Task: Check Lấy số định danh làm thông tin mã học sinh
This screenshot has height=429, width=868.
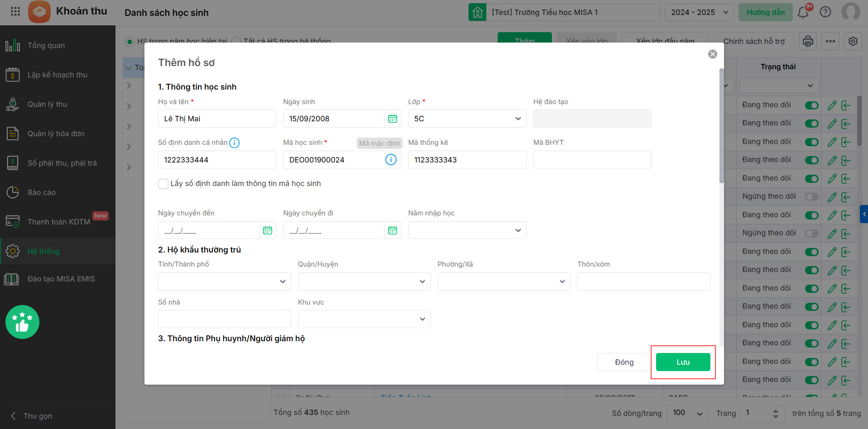Action: (163, 184)
